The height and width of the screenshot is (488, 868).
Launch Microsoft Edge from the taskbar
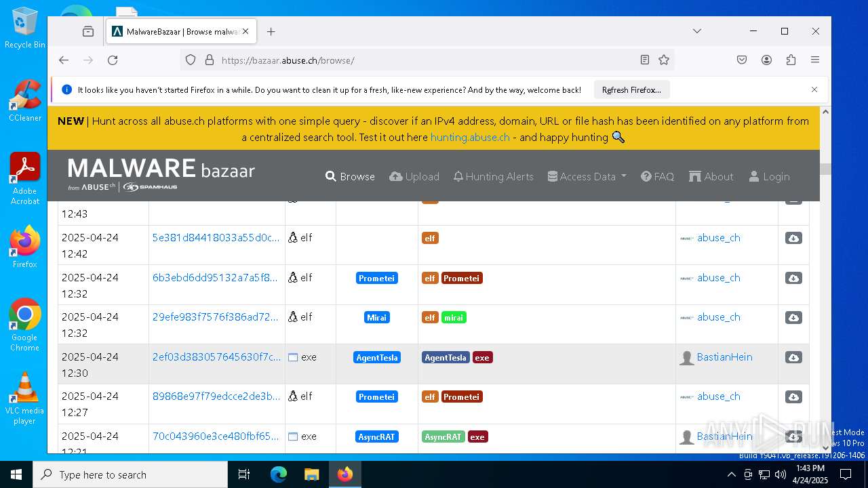279,474
